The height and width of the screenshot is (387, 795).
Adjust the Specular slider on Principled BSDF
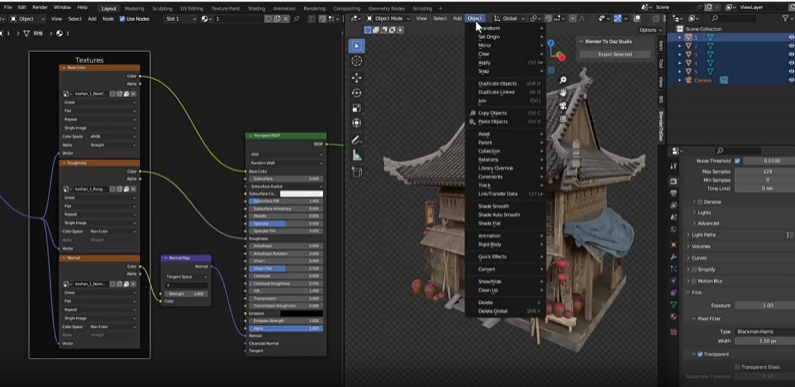click(x=285, y=224)
